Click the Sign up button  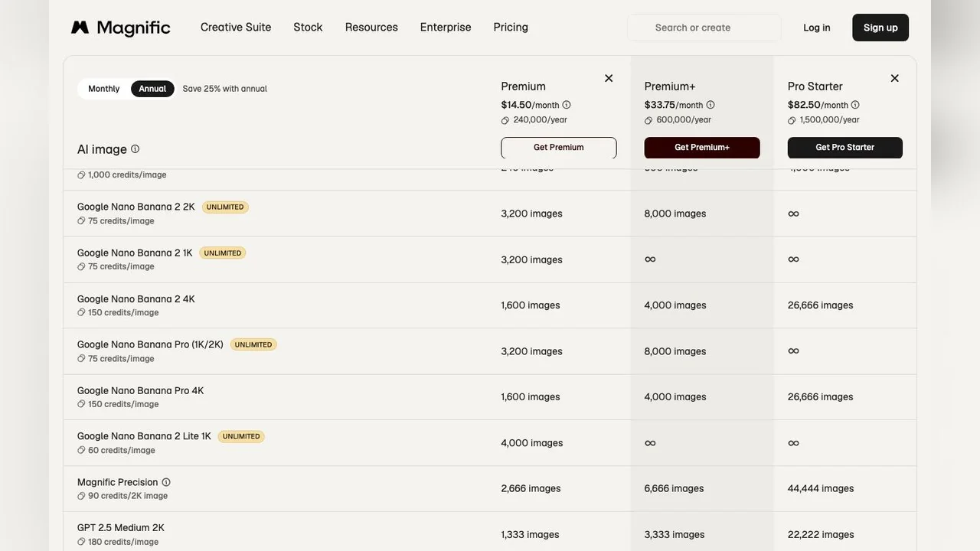880,28
